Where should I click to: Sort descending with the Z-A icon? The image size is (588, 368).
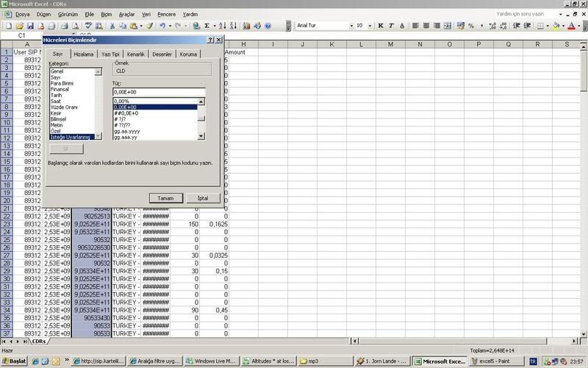pos(233,26)
